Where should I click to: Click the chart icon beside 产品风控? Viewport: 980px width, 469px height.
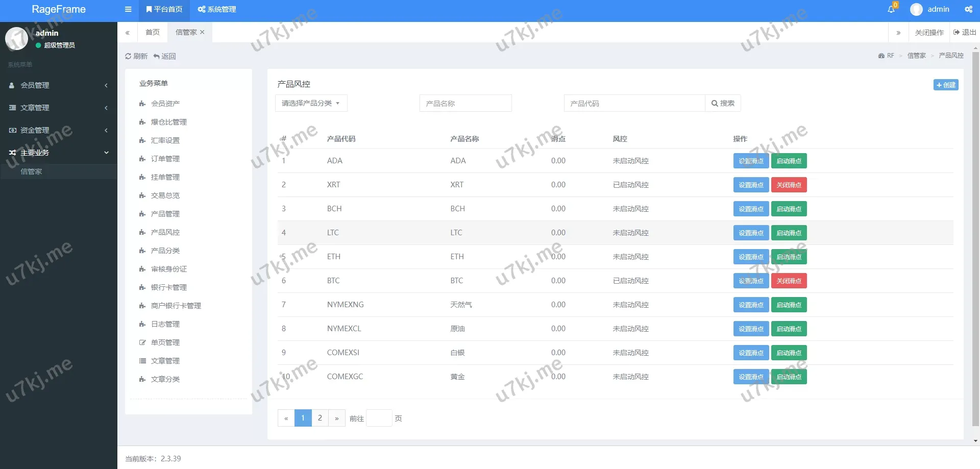[142, 232]
